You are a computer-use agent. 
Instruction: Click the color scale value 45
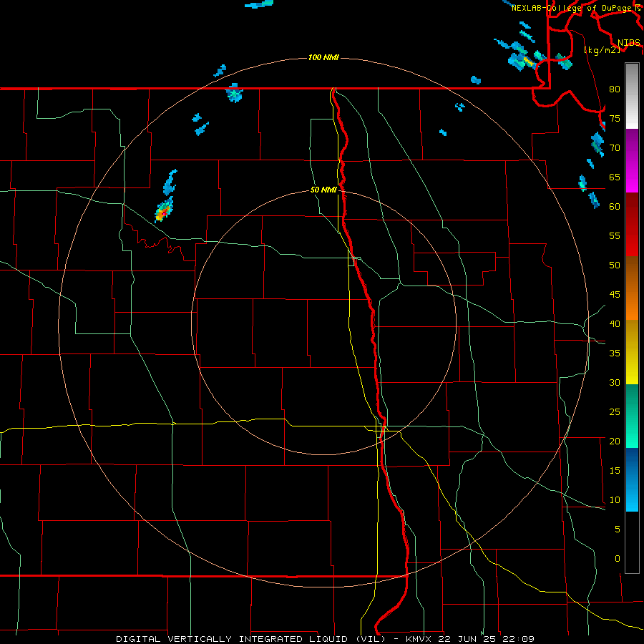[615, 295]
